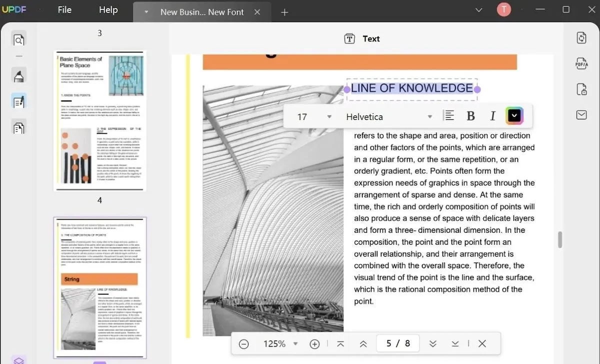Click the Convert PDF icon
The height and width of the screenshot is (364, 600).
click(x=581, y=38)
